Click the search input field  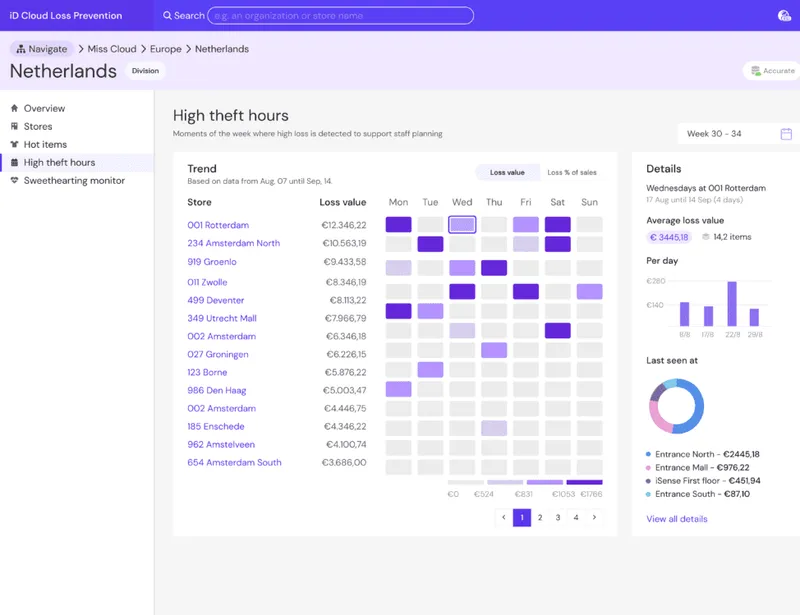340,15
